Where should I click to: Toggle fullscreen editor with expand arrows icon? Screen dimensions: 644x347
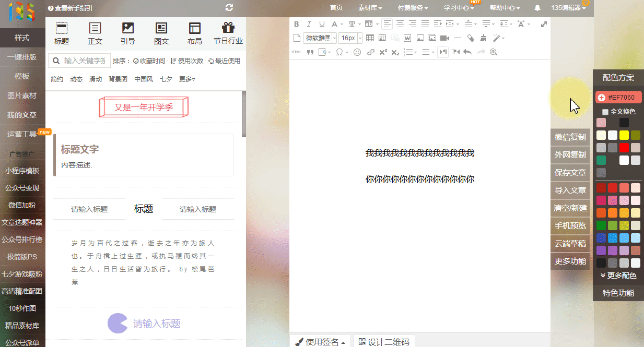(544, 24)
